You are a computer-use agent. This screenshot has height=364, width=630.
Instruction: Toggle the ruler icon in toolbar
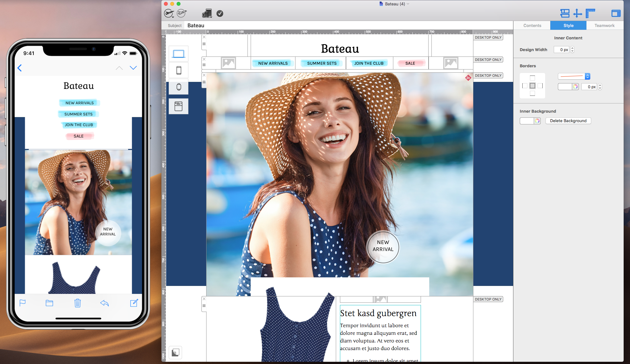click(590, 13)
